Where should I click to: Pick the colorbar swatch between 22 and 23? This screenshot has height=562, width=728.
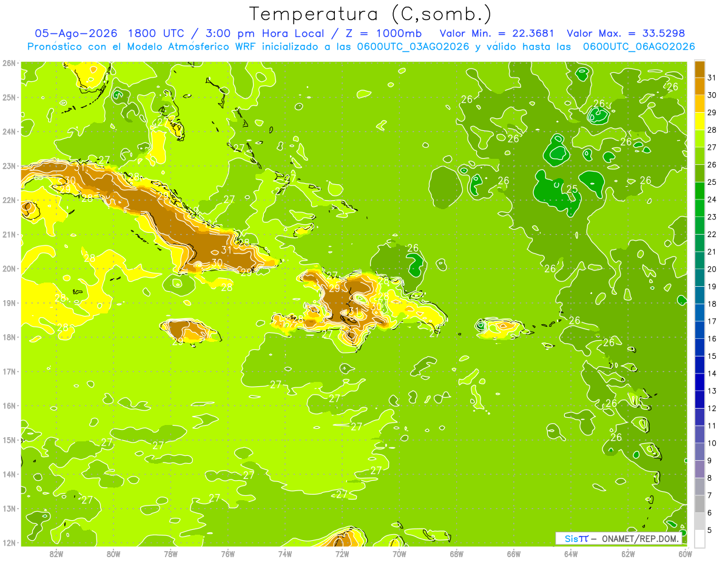pos(699,226)
